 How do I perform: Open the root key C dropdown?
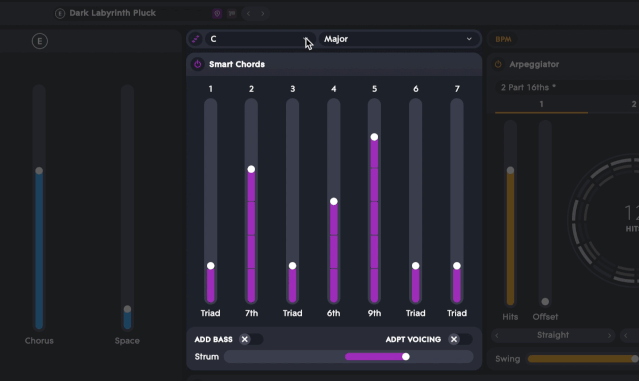[x=260, y=39]
